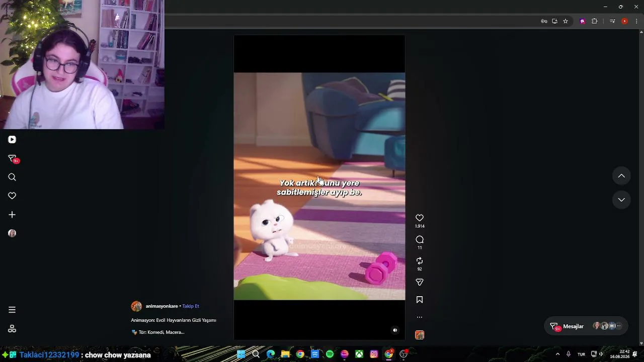Open the purple extension icon in Chrome toolbar
The image size is (644, 362).
[583, 21]
